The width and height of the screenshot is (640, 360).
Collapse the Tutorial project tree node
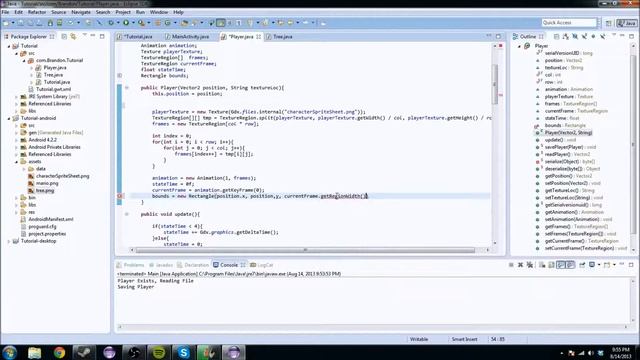click(9, 46)
